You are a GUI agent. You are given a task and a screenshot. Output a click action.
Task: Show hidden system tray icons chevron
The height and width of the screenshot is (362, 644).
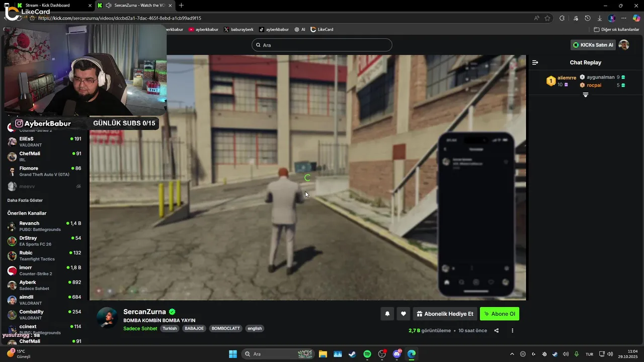click(512, 354)
